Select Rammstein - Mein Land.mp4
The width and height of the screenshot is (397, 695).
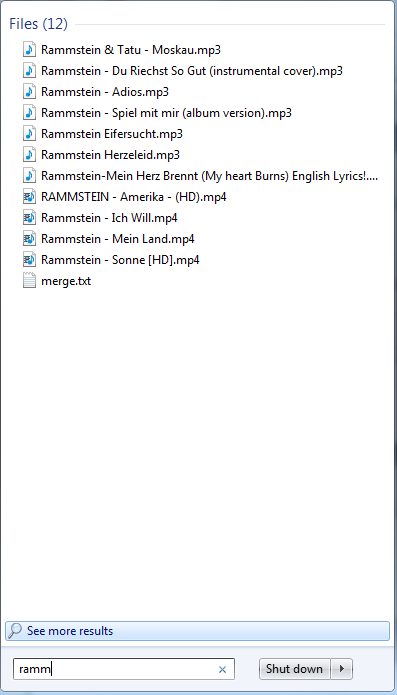tap(117, 239)
